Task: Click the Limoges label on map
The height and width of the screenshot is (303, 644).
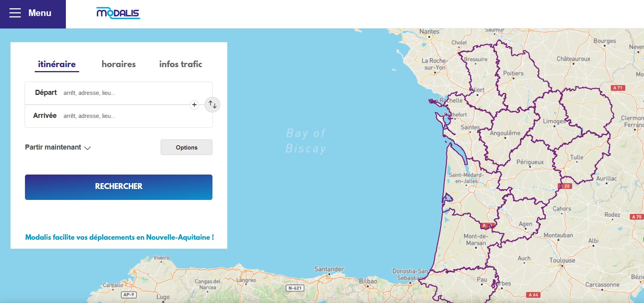Action: [554, 121]
